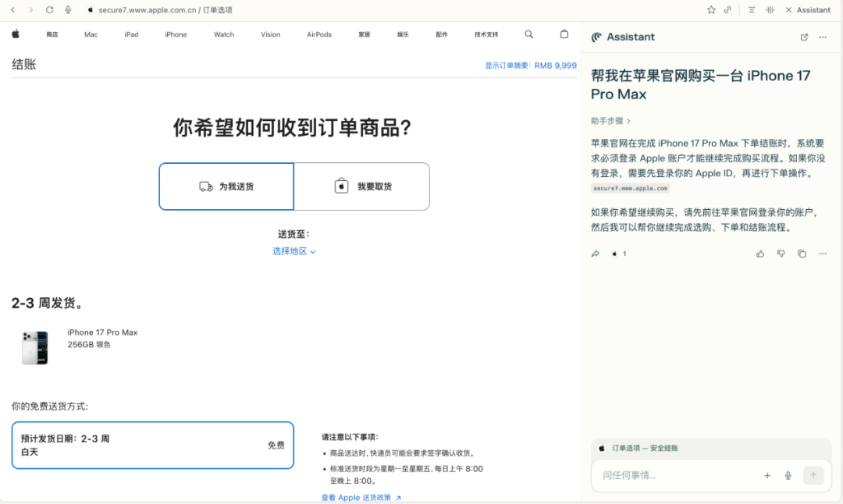The height and width of the screenshot is (504, 843).
Task: Open the 选择地区 region selector
Action: tap(294, 251)
